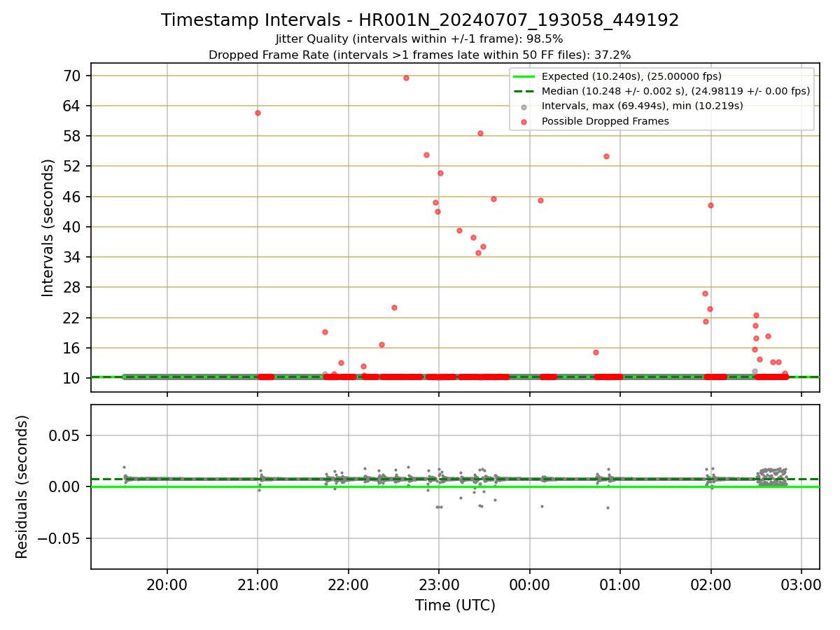Click the red Possible Dropped Frames legend marker
Screen dimensions: 840x630
(x=524, y=121)
